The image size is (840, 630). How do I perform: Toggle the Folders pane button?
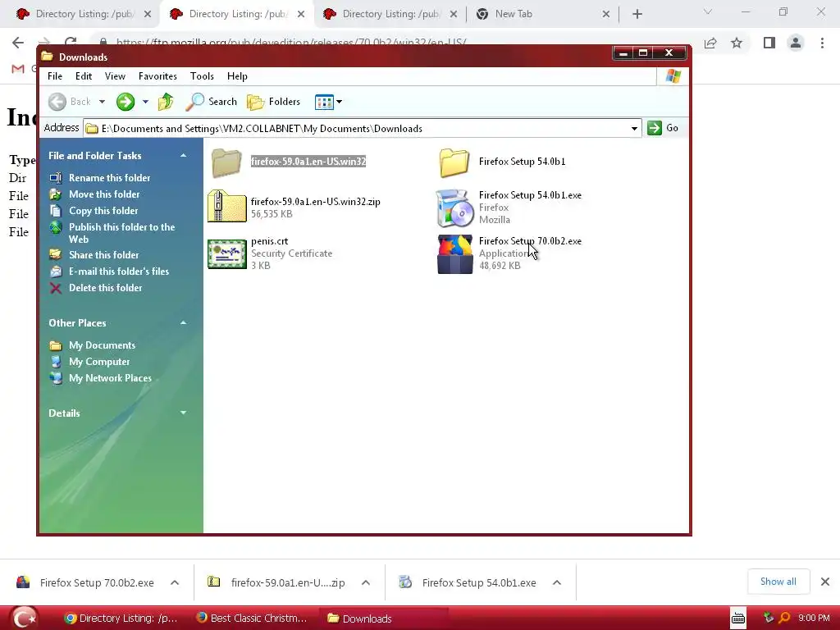click(274, 102)
